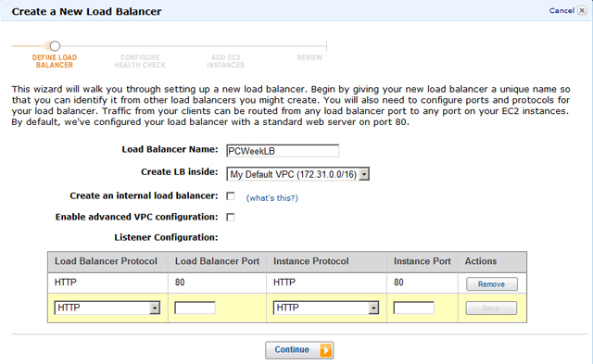Click the Create LB inside label
Viewport: 593px width, 364px height.
179,172
